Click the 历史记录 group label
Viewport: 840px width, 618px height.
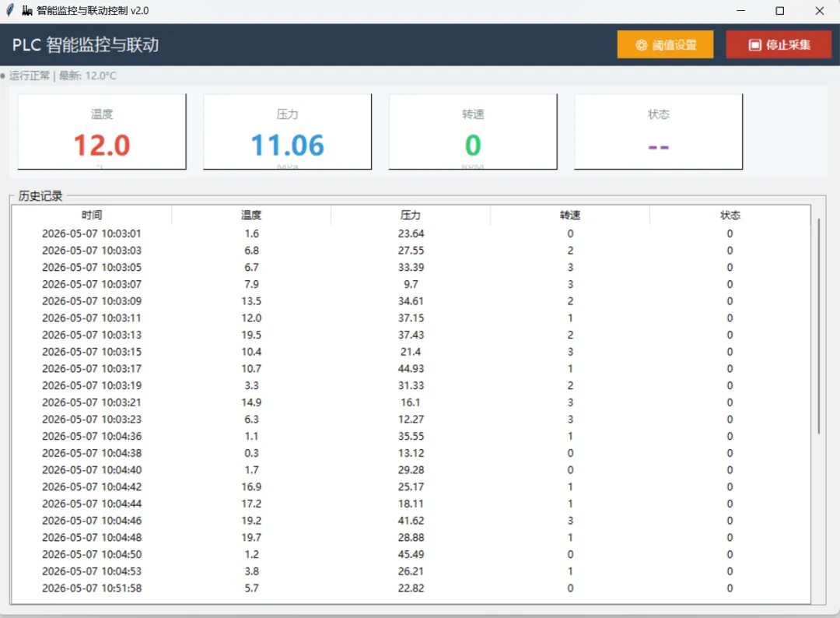pyautogui.click(x=40, y=195)
